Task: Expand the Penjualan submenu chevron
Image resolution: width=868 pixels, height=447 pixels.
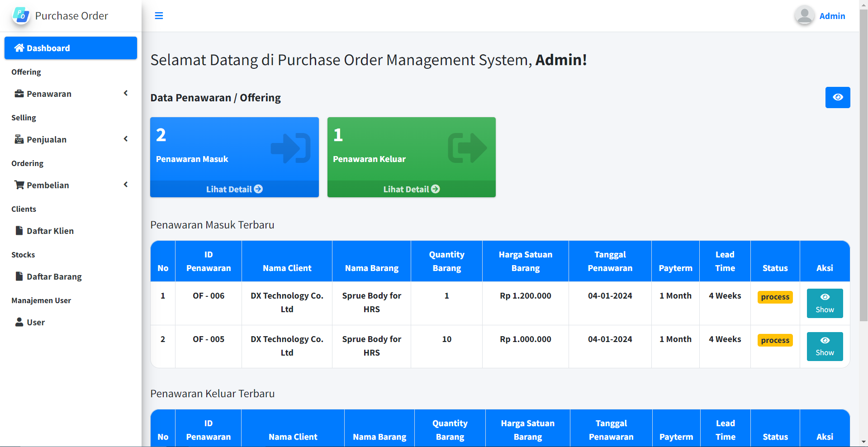Action: pos(125,139)
